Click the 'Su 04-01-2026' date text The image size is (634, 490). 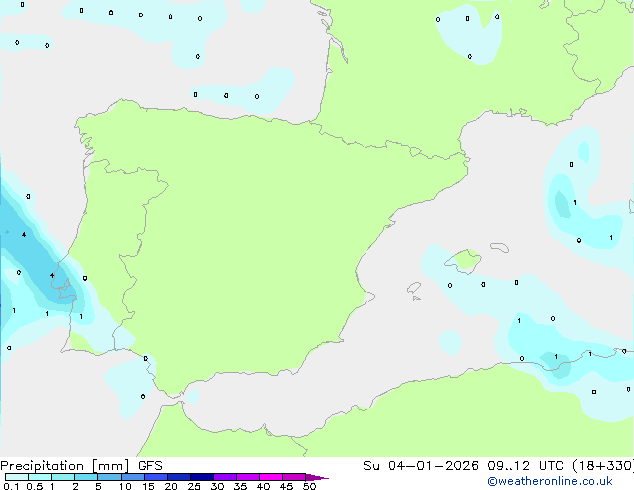point(421,466)
